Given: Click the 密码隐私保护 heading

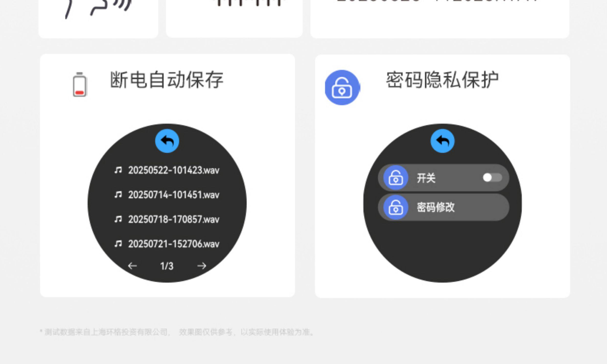Looking at the screenshot, I should point(442,80).
